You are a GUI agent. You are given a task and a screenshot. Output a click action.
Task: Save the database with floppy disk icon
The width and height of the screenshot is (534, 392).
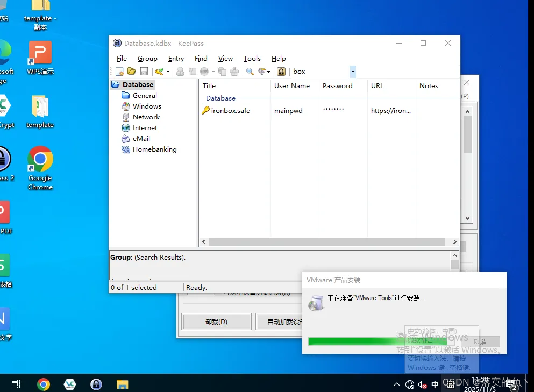(x=144, y=72)
